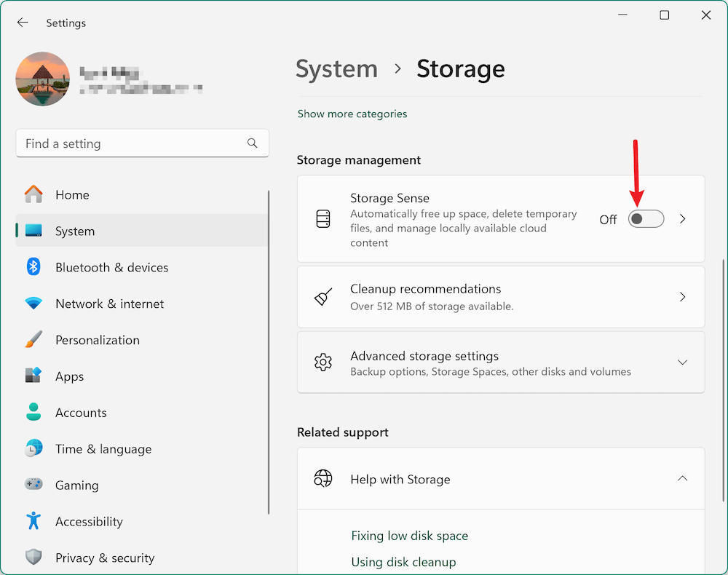Click the back arrow in Settings
The width and height of the screenshot is (728, 575).
click(x=22, y=23)
